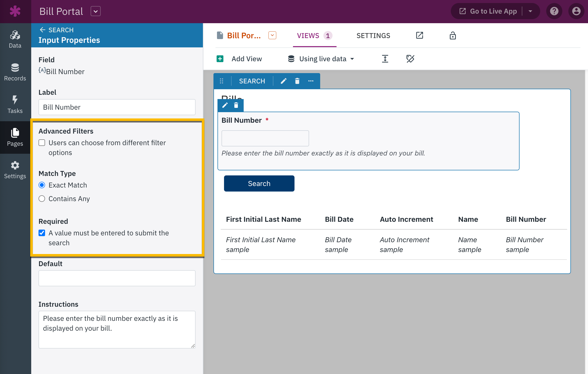Open the Records section in sidebar
This screenshot has width=588, height=374.
pyautogui.click(x=15, y=72)
